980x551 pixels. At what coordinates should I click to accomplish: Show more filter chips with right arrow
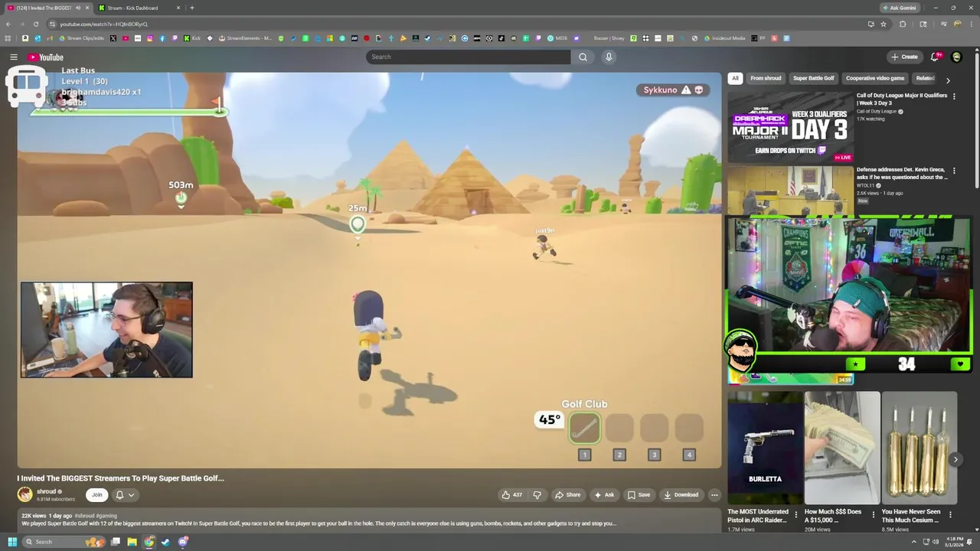pos(948,80)
